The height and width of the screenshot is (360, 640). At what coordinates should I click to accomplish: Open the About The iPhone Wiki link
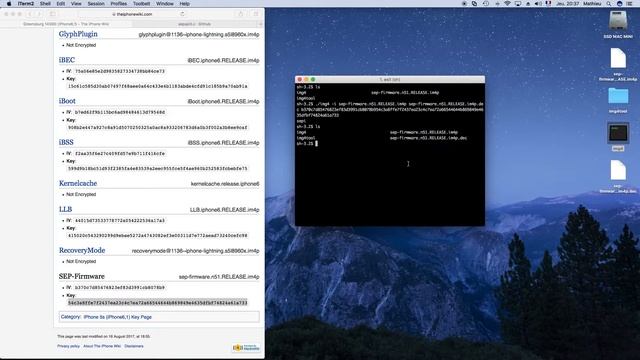102,346
